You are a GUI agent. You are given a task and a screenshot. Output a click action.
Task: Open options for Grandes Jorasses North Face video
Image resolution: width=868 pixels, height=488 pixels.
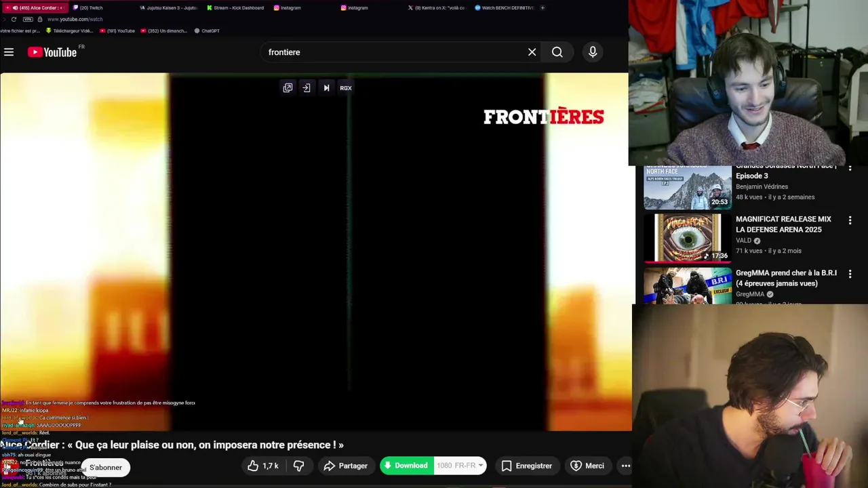tap(850, 167)
